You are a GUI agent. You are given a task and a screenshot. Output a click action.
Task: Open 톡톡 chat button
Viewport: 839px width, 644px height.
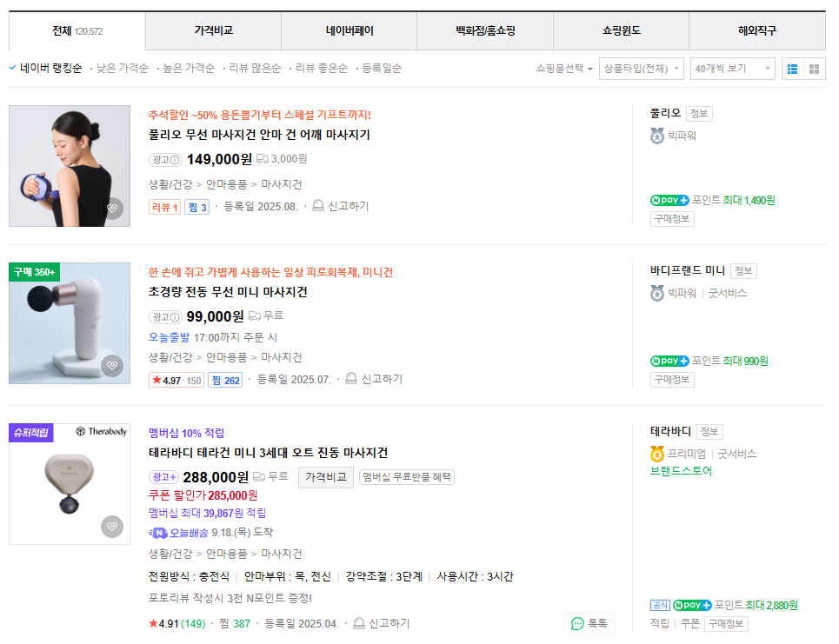[589, 623]
